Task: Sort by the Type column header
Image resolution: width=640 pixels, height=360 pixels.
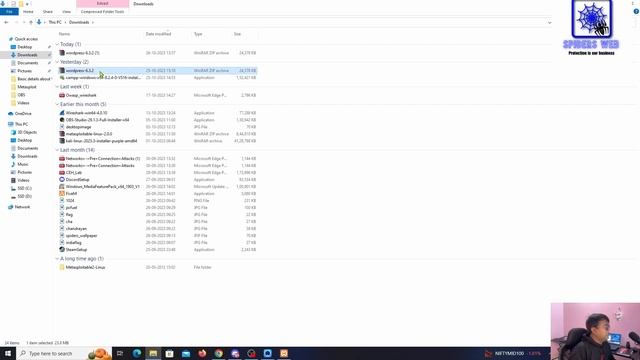Action: point(198,34)
